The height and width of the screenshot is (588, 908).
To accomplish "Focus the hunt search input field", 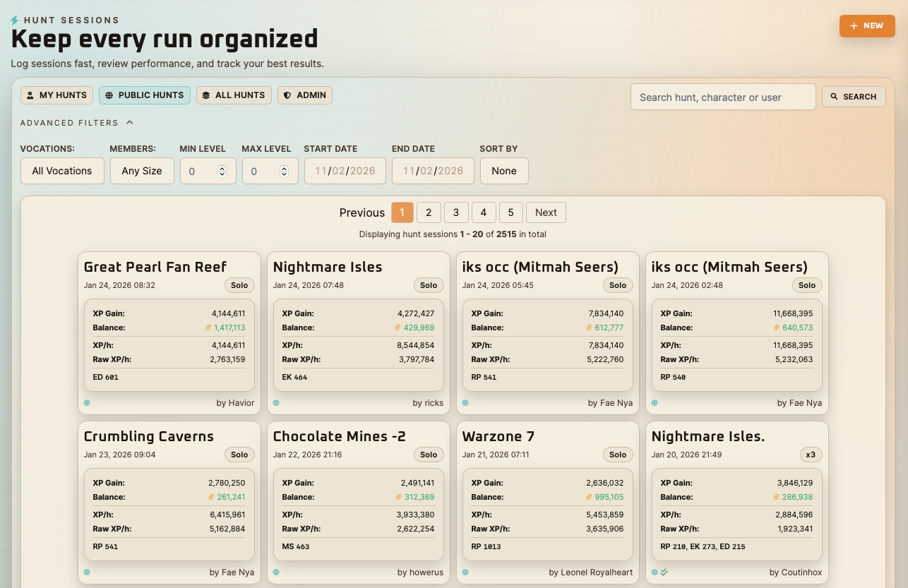I will point(722,97).
